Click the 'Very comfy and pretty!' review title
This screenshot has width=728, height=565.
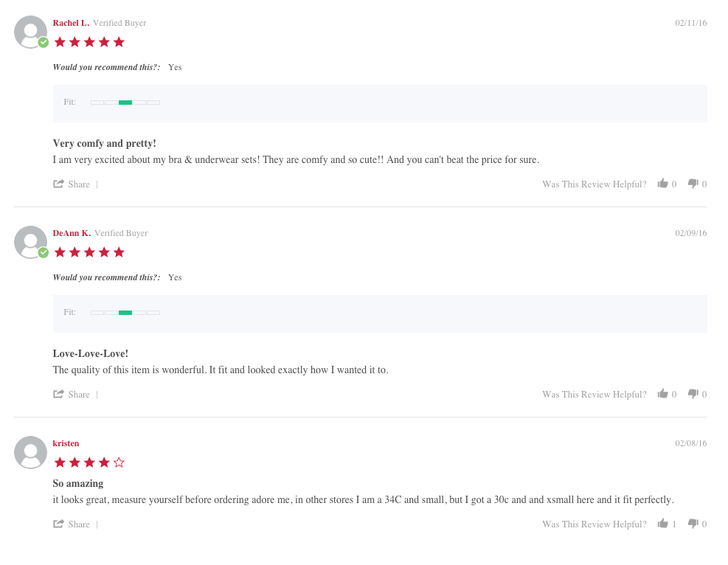[x=104, y=143]
